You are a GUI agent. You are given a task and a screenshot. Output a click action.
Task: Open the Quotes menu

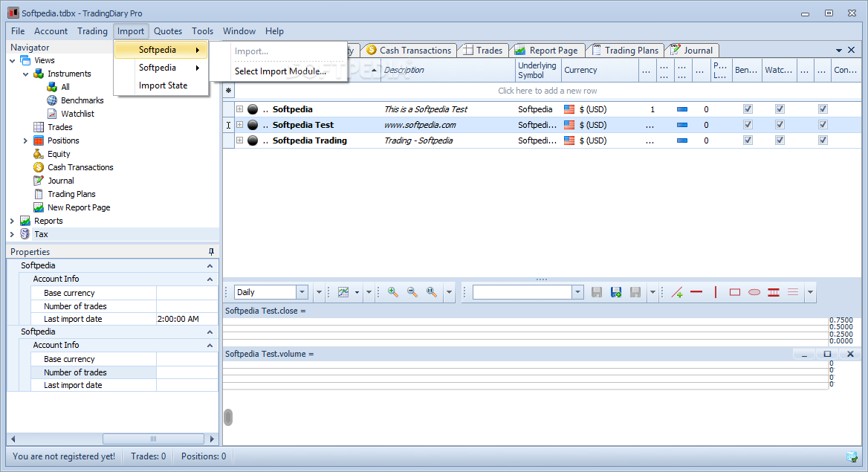point(168,31)
